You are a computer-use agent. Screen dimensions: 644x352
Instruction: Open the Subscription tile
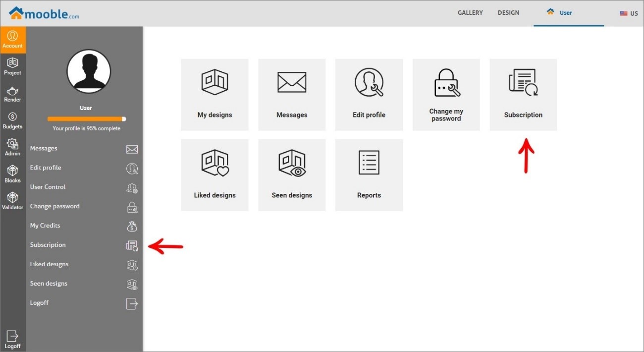click(523, 95)
